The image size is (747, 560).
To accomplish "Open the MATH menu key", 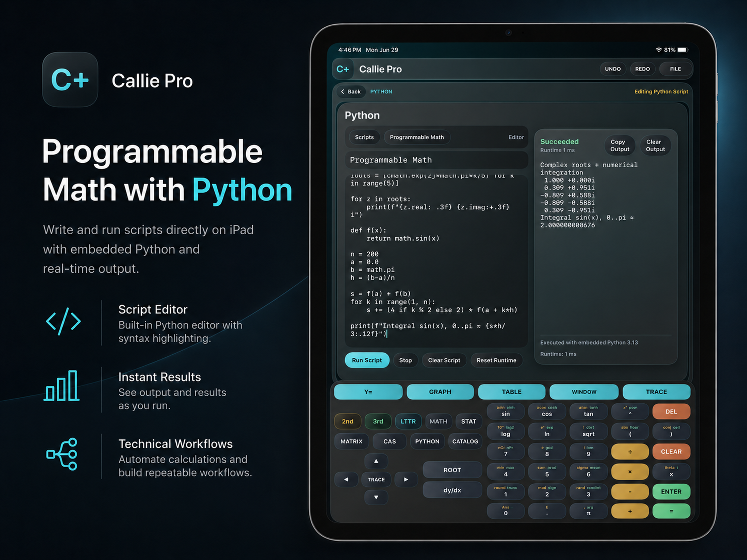I will pyautogui.click(x=438, y=421).
